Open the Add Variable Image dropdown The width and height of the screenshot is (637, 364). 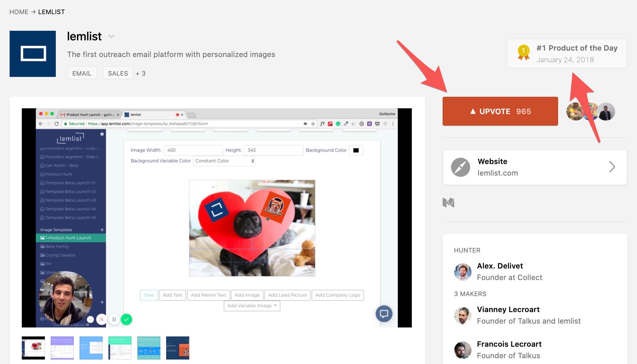tap(252, 306)
